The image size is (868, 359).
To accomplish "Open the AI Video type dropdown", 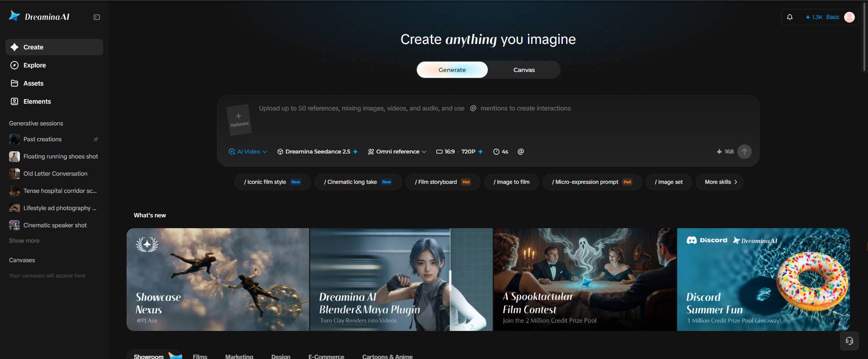I will [x=248, y=152].
